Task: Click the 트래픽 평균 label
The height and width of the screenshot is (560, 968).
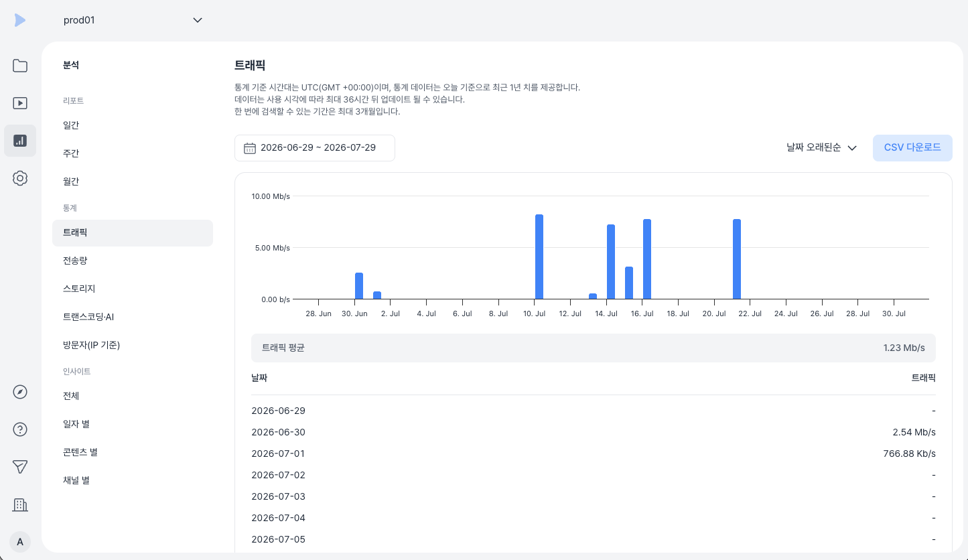Action: (283, 348)
